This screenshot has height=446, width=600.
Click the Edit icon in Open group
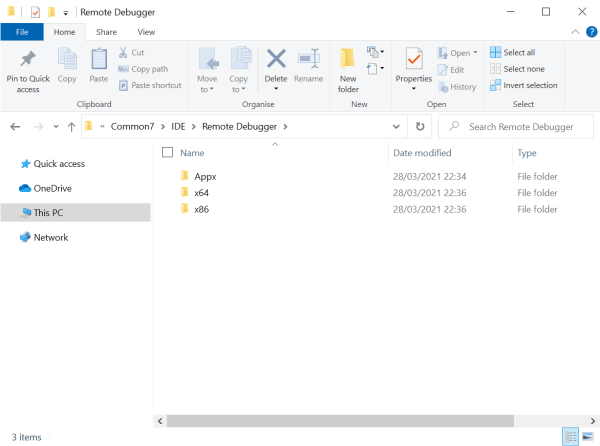coord(443,70)
